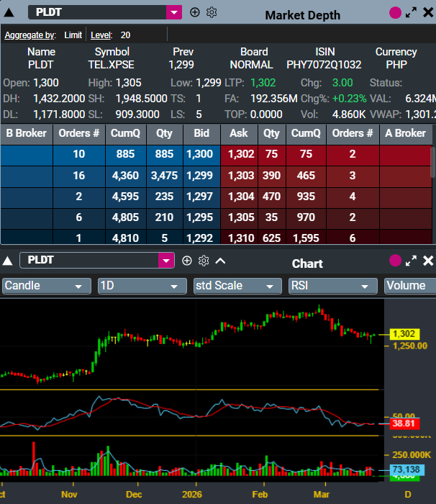Click the Aggregate by link

coord(30,35)
